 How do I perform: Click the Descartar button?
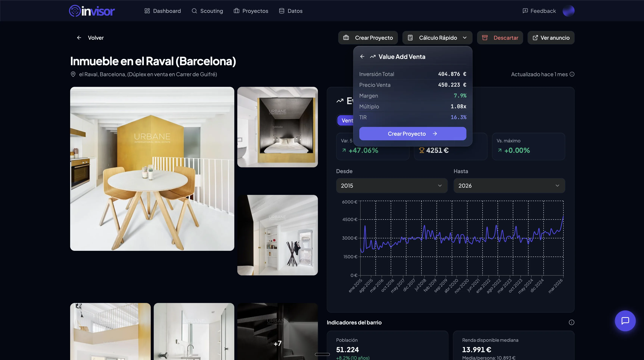[x=500, y=37]
